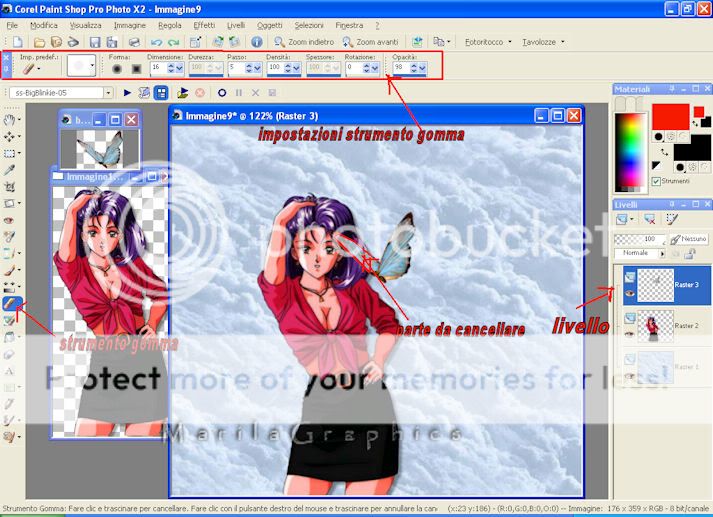Screen dimensions: 713x517
Task: Click the large black background color swatch
Action: pos(692,148)
